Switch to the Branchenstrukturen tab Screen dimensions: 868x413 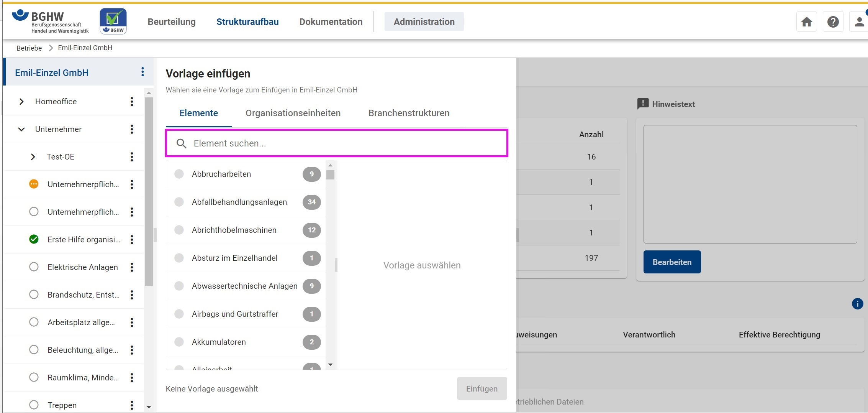tap(409, 113)
